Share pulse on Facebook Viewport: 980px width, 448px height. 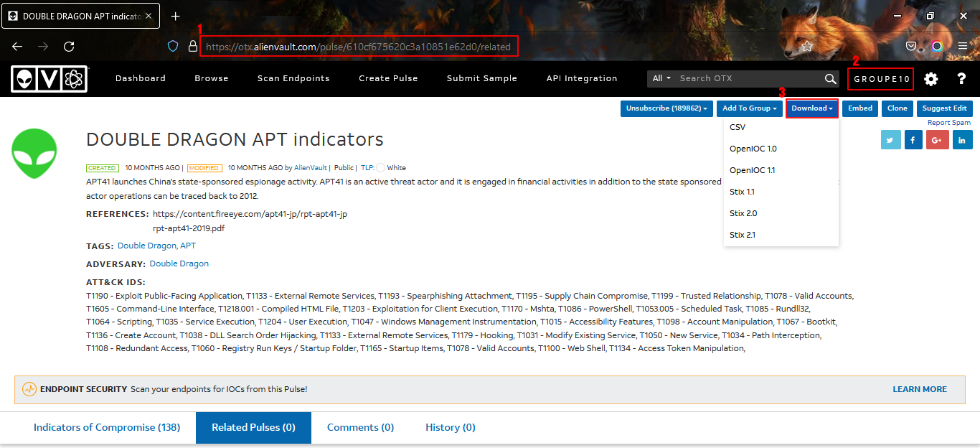(913, 141)
